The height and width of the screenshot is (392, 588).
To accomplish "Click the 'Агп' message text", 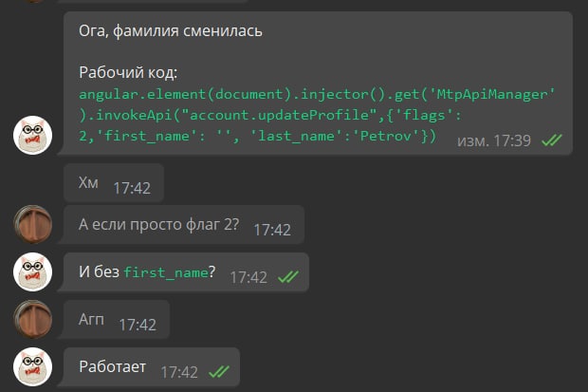I will [91, 320].
